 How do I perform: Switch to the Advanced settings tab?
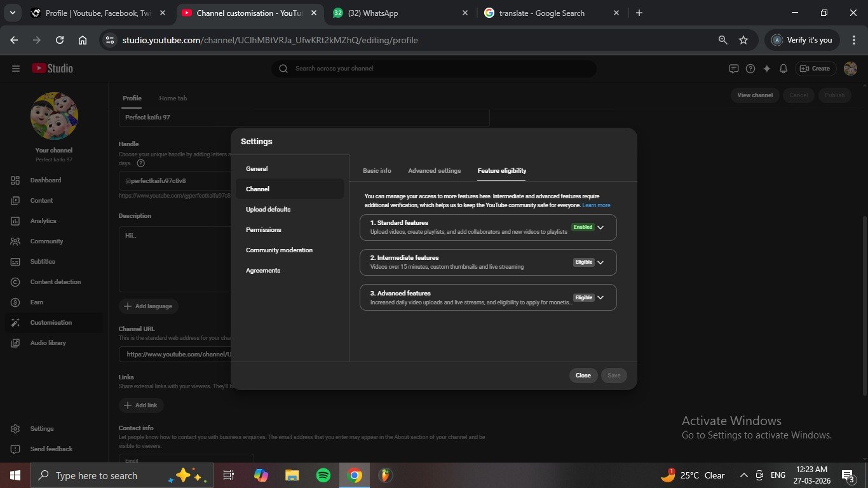pos(434,171)
